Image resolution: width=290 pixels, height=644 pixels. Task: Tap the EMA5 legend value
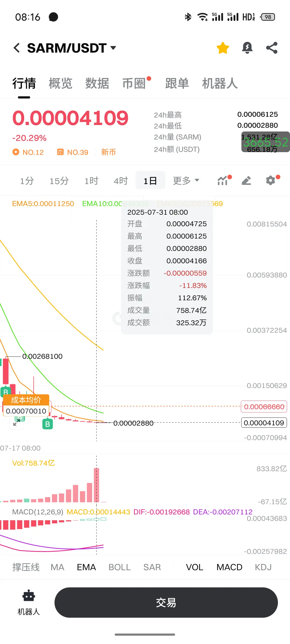coord(43,204)
